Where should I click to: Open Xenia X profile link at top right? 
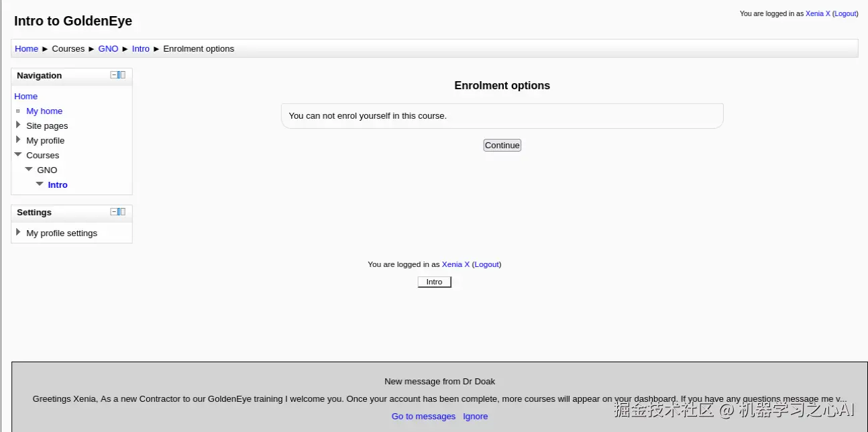(818, 13)
